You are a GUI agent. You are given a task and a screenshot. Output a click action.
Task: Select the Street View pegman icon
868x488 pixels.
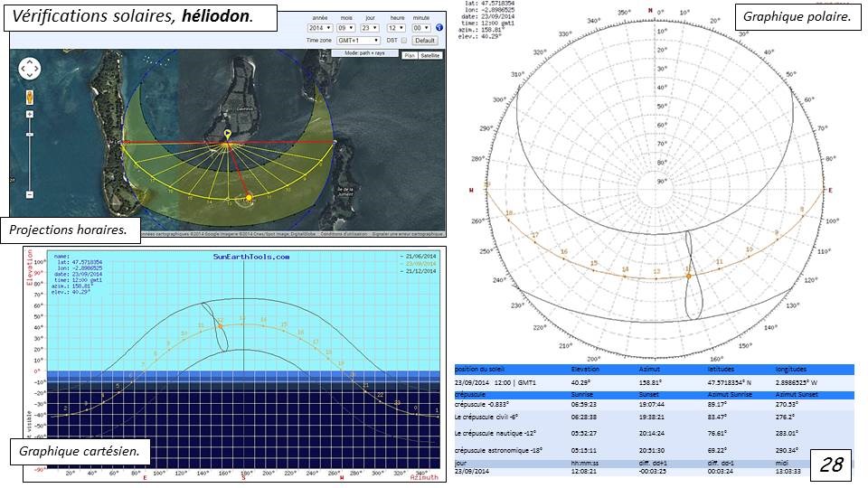pyautogui.click(x=30, y=96)
